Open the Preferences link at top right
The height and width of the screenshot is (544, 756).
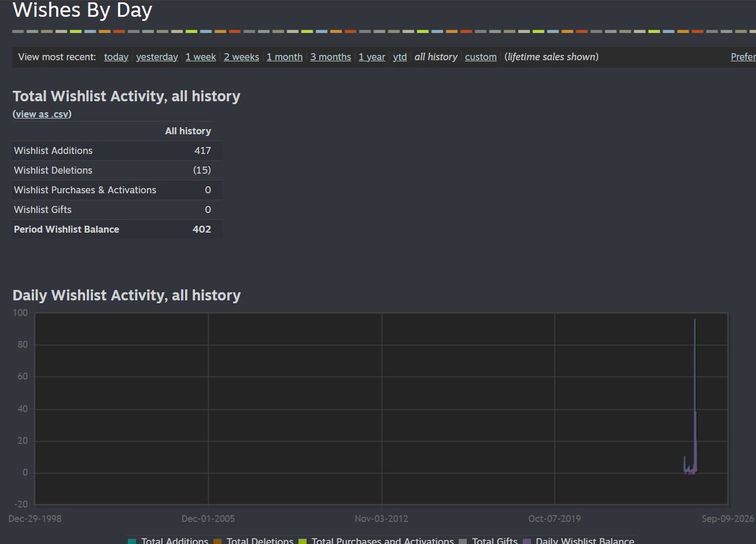click(x=743, y=57)
